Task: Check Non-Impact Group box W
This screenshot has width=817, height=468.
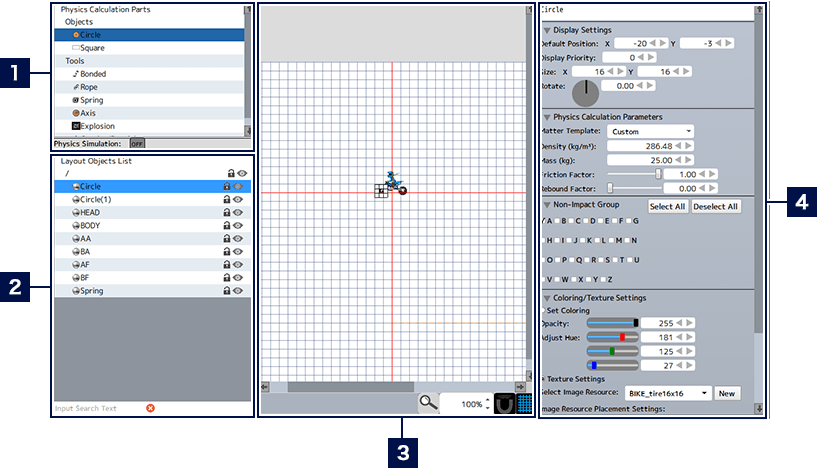Action: tap(557, 279)
